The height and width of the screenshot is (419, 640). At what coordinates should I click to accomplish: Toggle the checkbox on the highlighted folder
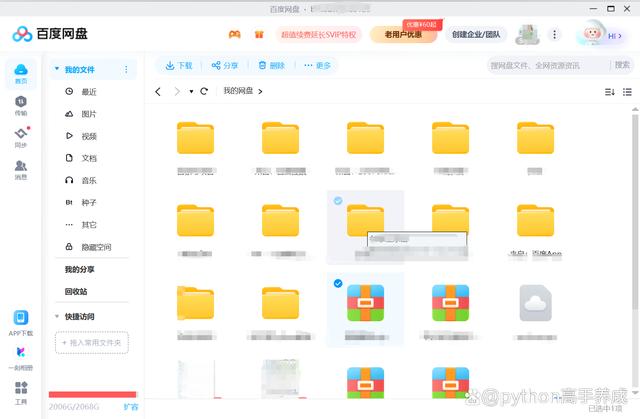(338, 200)
